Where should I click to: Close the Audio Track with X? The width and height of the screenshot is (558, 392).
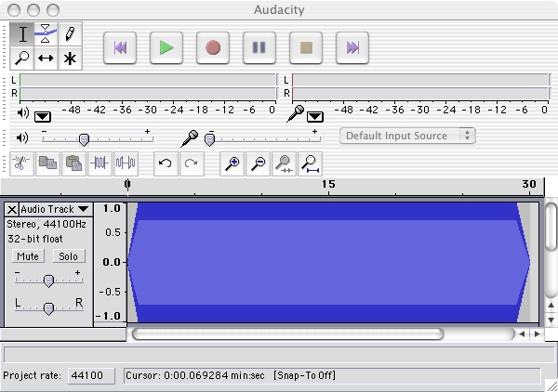point(12,209)
